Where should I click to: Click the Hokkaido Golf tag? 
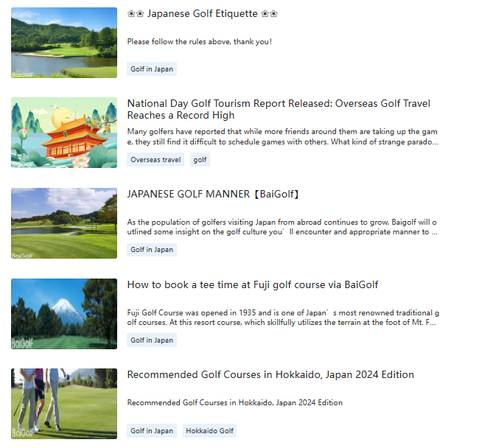209,431
